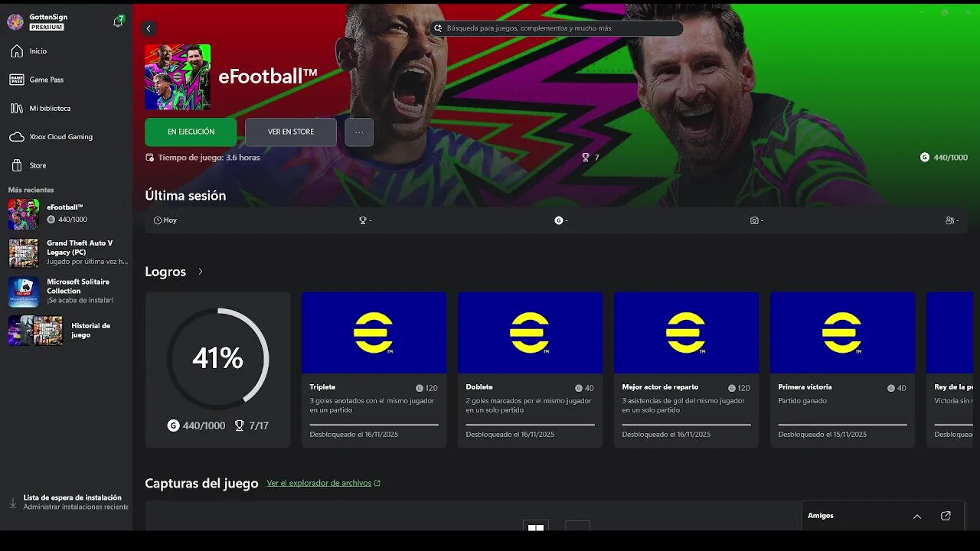Open the Triplete achievement card
Screen dimensions: 980x551
click(374, 370)
